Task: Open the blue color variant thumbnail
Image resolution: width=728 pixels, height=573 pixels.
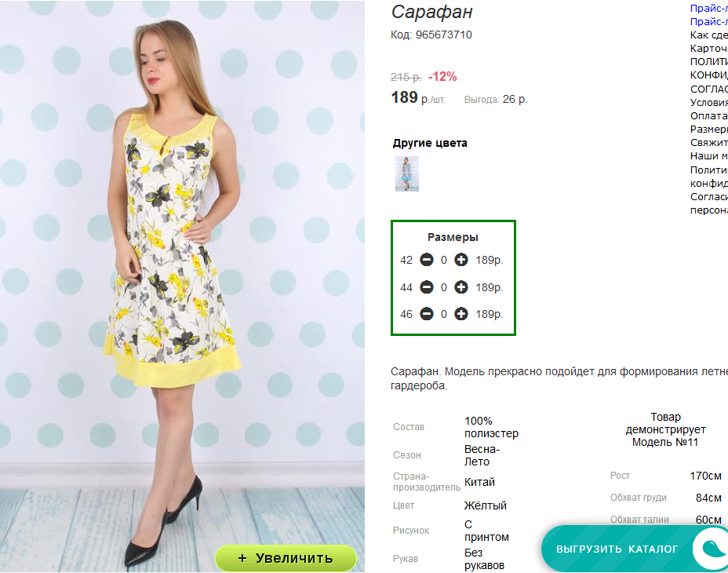Action: click(407, 173)
